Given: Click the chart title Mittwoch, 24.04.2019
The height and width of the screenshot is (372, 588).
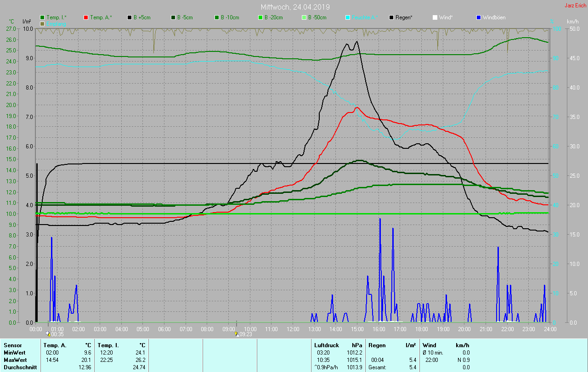Looking at the screenshot, I should (295, 7).
